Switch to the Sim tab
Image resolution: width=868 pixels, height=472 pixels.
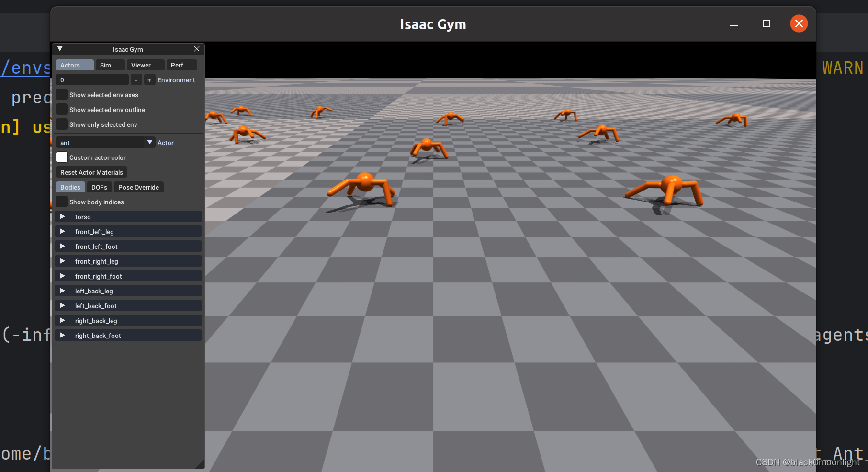point(110,65)
